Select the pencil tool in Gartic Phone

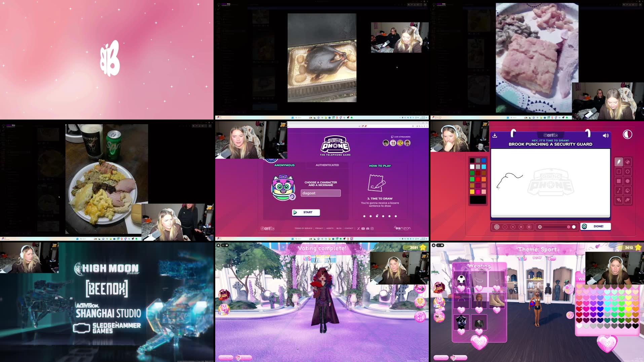[619, 162]
